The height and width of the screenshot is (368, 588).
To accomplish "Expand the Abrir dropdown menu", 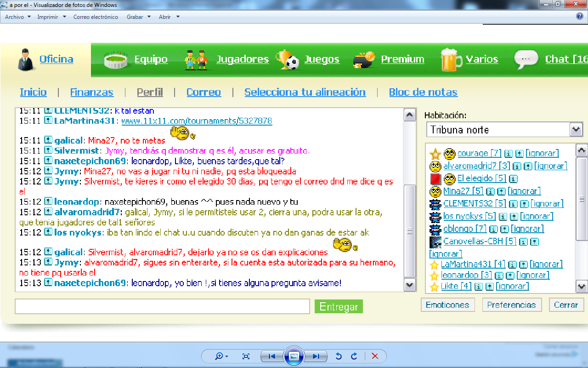I will pos(169,17).
